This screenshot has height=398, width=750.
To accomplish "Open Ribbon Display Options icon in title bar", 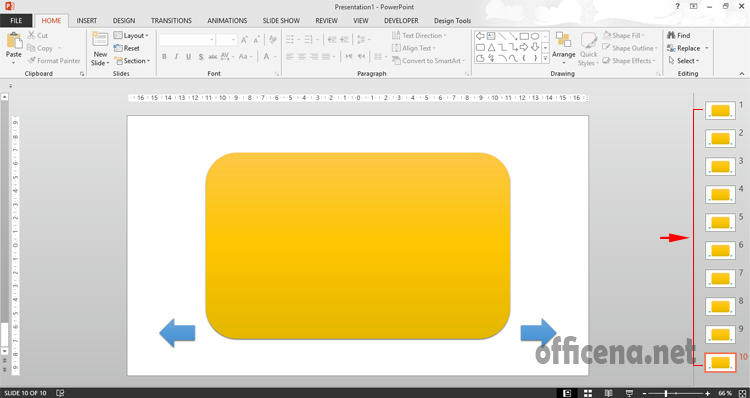I will (x=694, y=7).
